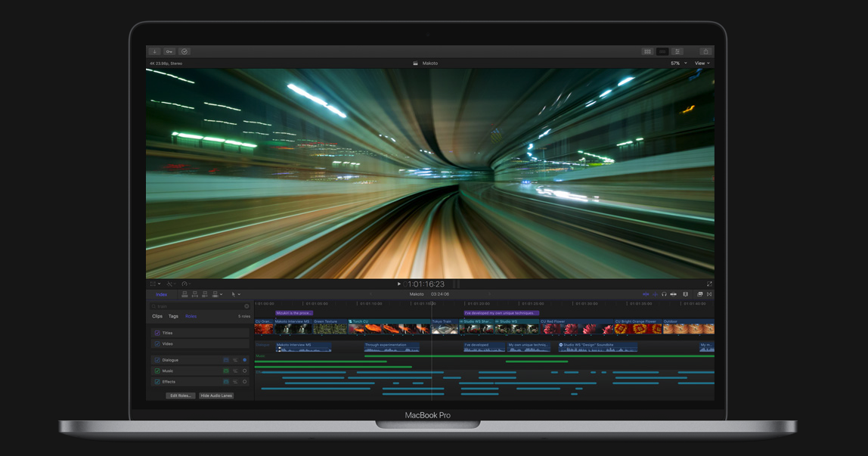Toggle the Effects role checkbox

[x=157, y=382]
